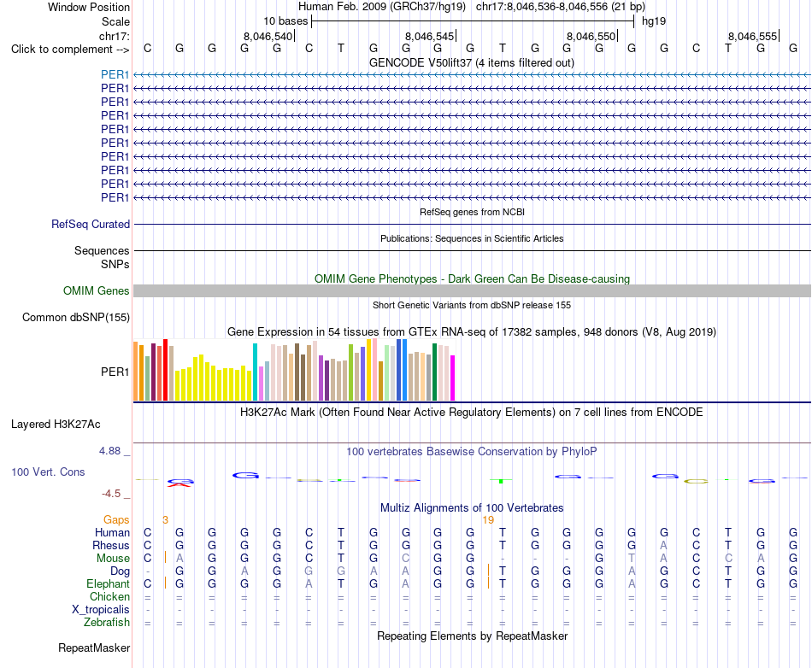The image size is (812, 668).
Task: Click position marker 8,046,555
Action: point(752,36)
